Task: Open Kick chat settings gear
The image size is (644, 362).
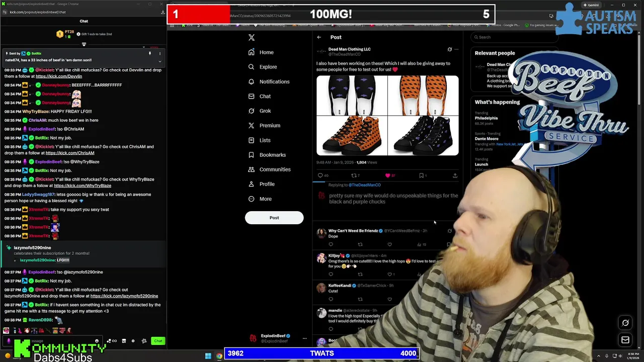Action: pos(133,341)
